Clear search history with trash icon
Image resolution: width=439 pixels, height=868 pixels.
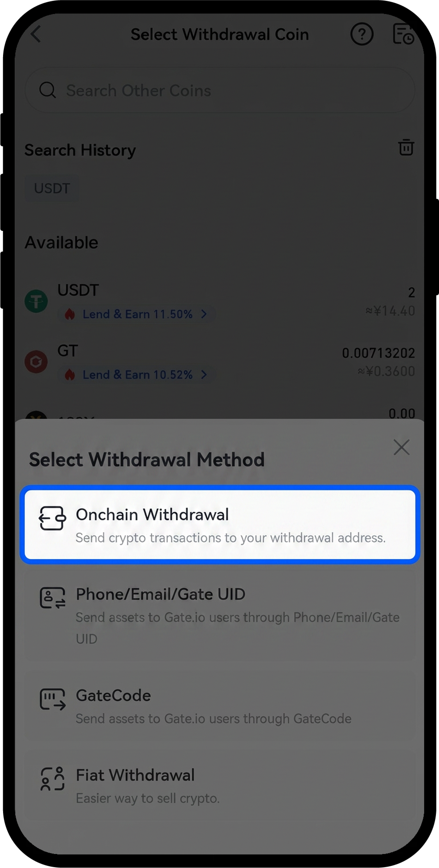click(x=406, y=147)
